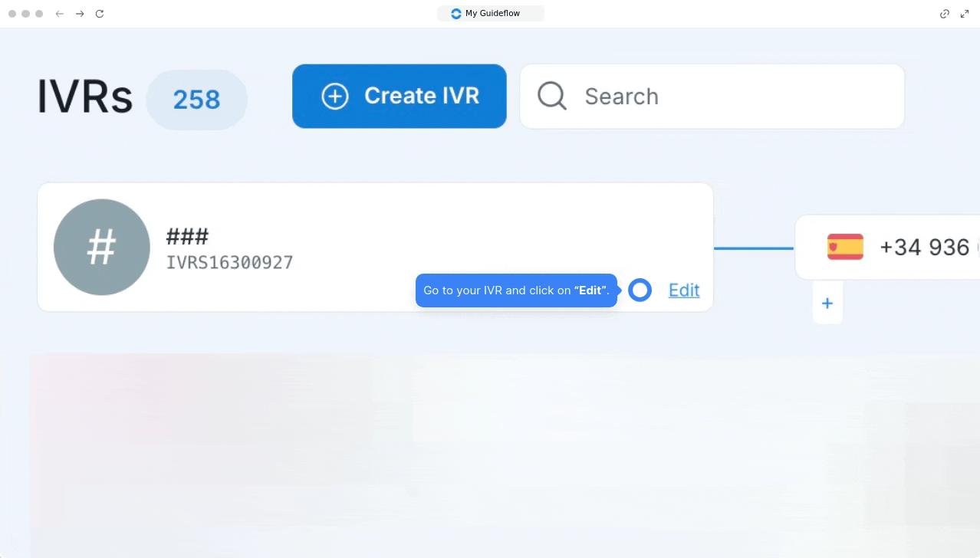
Task: Click the Guideflow logo in the title bar
Action: tap(456, 14)
